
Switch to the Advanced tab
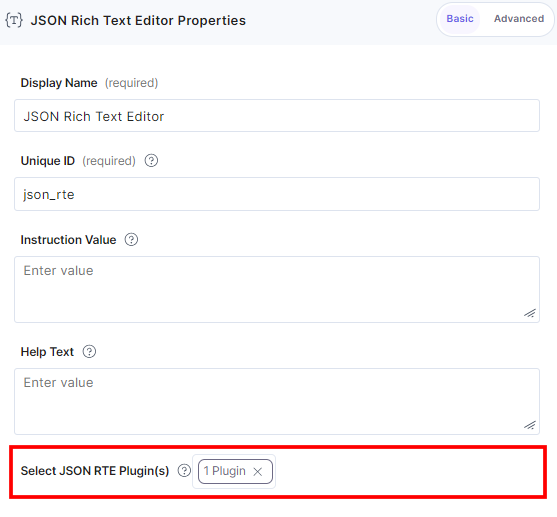click(x=519, y=19)
